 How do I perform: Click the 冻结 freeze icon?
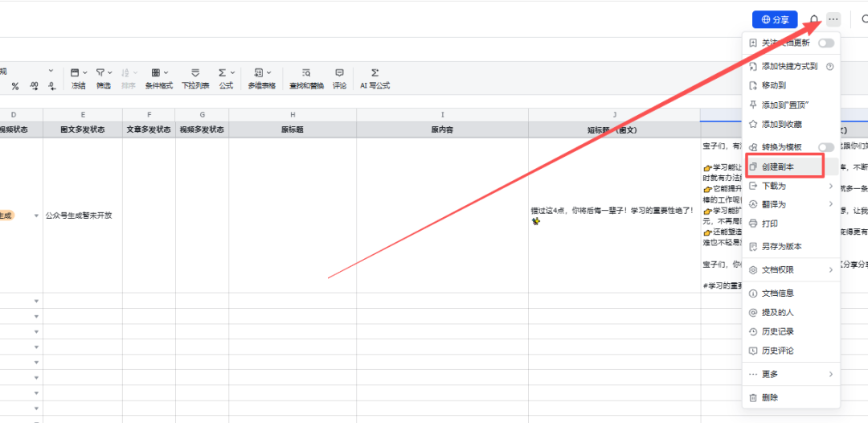76,72
